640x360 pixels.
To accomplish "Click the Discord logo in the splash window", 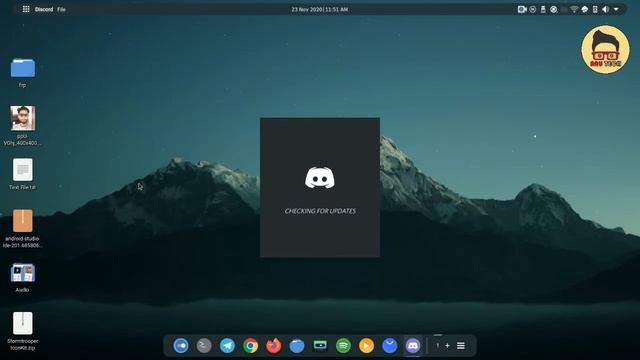I will tap(320, 178).
